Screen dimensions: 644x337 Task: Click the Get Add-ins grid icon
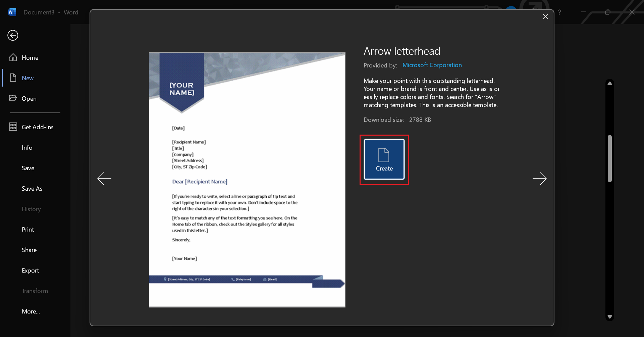(x=13, y=127)
